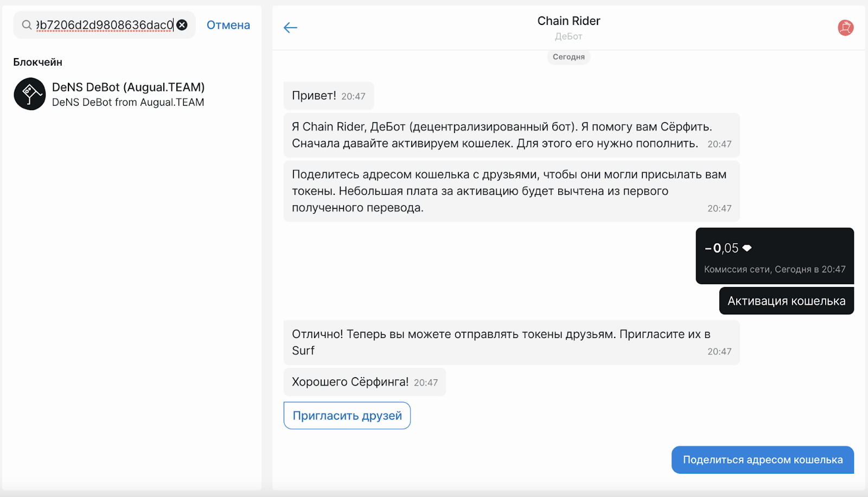868x497 pixels.
Task: Select DeNS DeBot (Augual.TEAM) search result
Action: click(x=132, y=94)
